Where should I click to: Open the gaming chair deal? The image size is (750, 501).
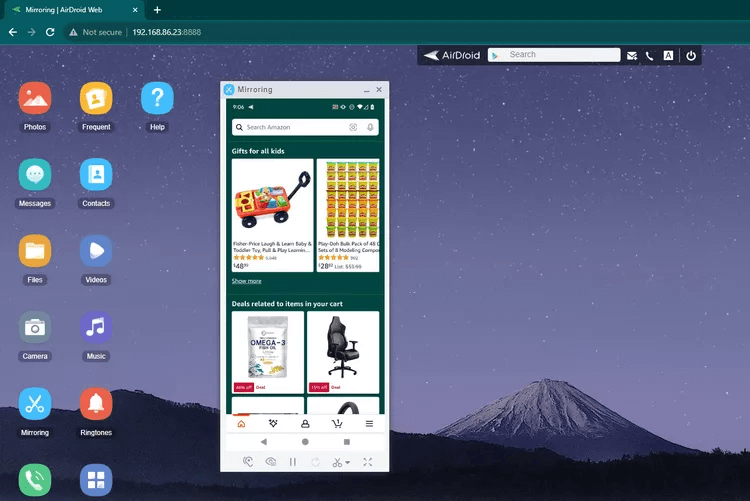[343, 352]
